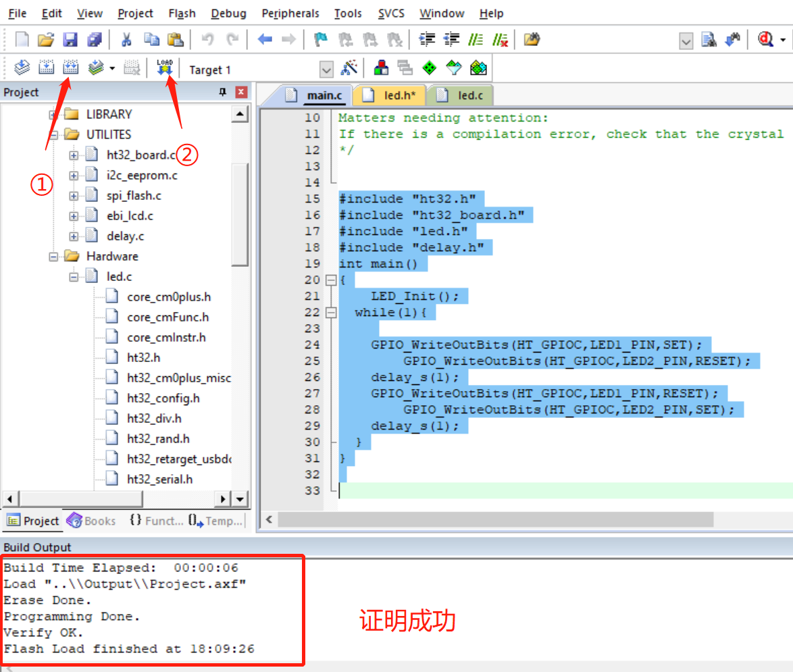This screenshot has height=672, width=793.
Task: Click editor horizontal scroll left arrow
Action: click(x=269, y=519)
